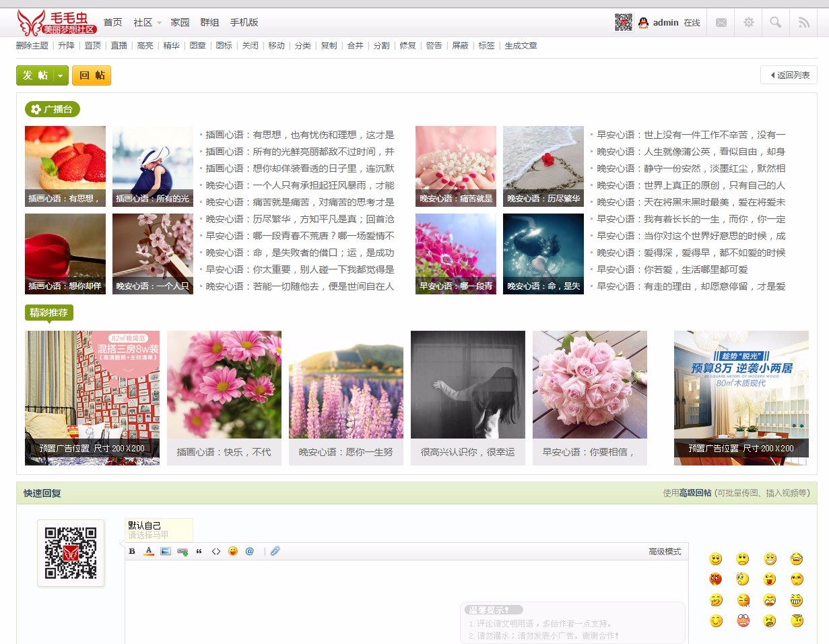Open the post 早安心语：你若爱，生活哪里都可爱
Viewport: 829px width, 644px height.
(x=672, y=269)
